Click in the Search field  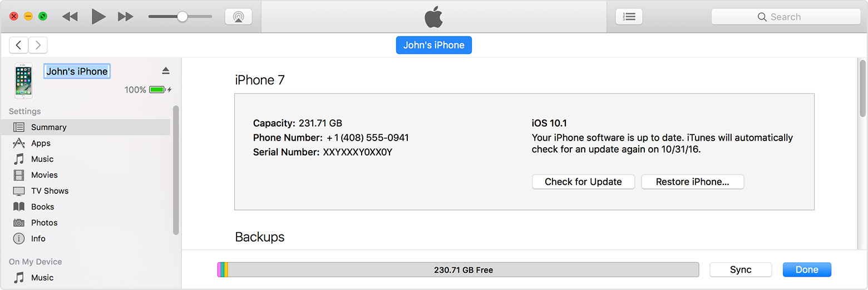(786, 17)
